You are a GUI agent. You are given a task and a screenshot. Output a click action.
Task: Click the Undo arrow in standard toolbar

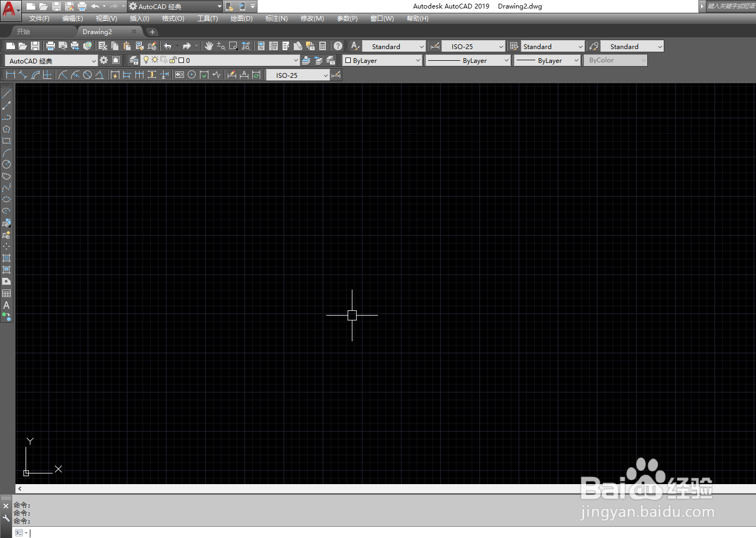[x=168, y=46]
